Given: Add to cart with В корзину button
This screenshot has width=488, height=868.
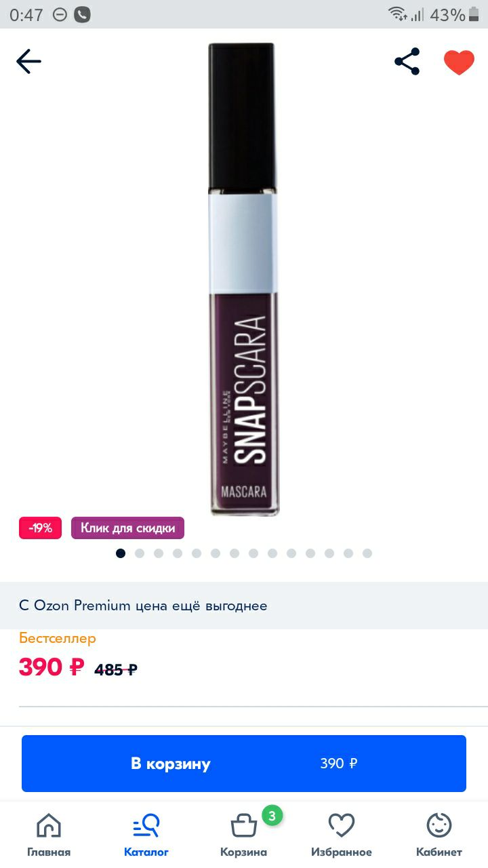Looking at the screenshot, I should 244,764.
